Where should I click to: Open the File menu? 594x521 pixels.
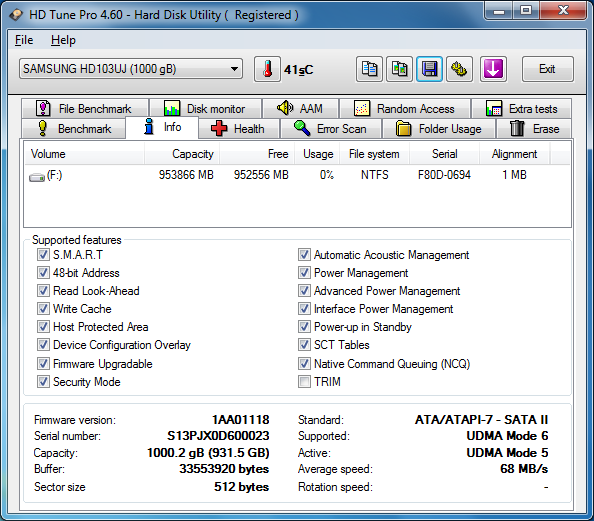24,40
